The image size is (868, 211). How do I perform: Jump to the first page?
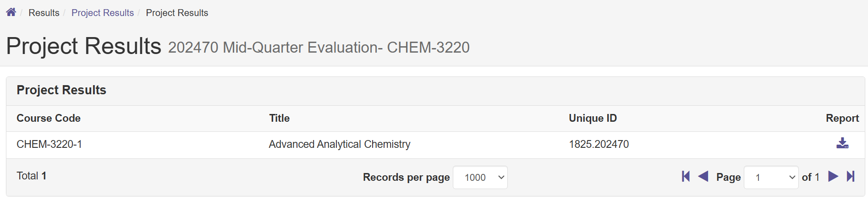point(686,177)
